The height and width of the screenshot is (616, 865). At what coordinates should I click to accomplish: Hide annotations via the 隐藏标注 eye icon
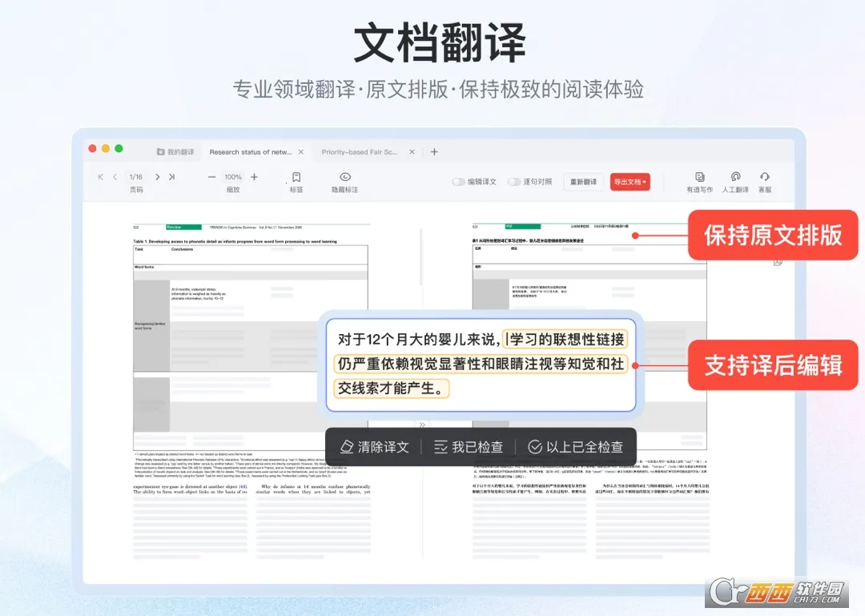(x=344, y=177)
